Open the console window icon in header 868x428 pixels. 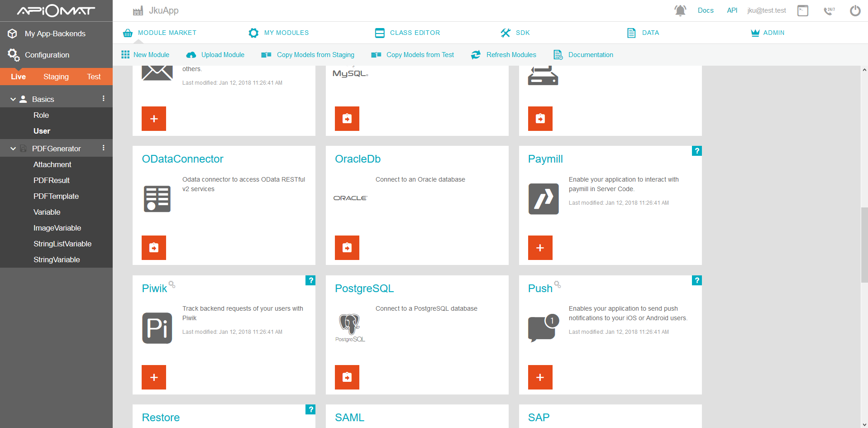803,10
